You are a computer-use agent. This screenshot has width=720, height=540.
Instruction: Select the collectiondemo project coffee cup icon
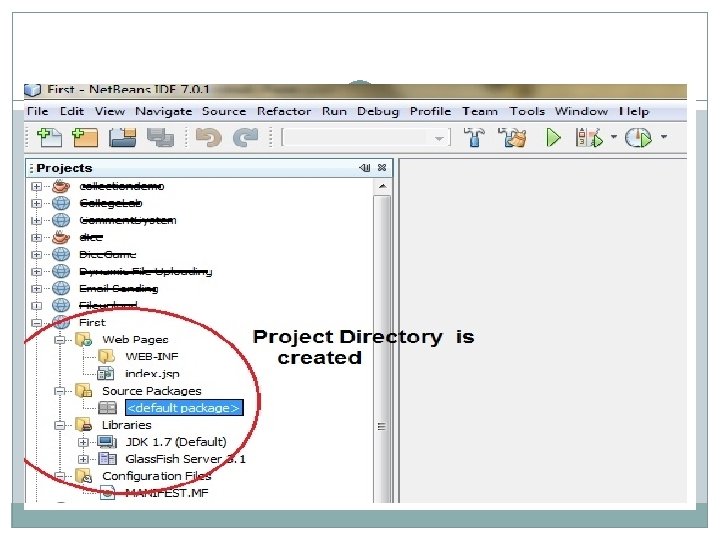pos(61,186)
